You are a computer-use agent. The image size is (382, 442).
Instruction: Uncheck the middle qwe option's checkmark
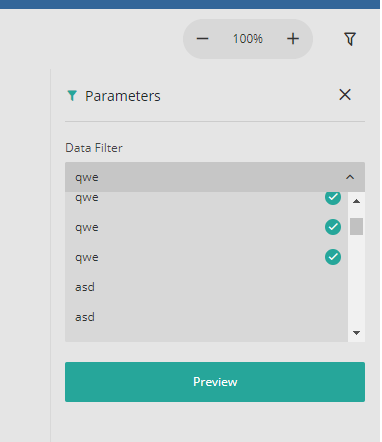[x=333, y=227]
